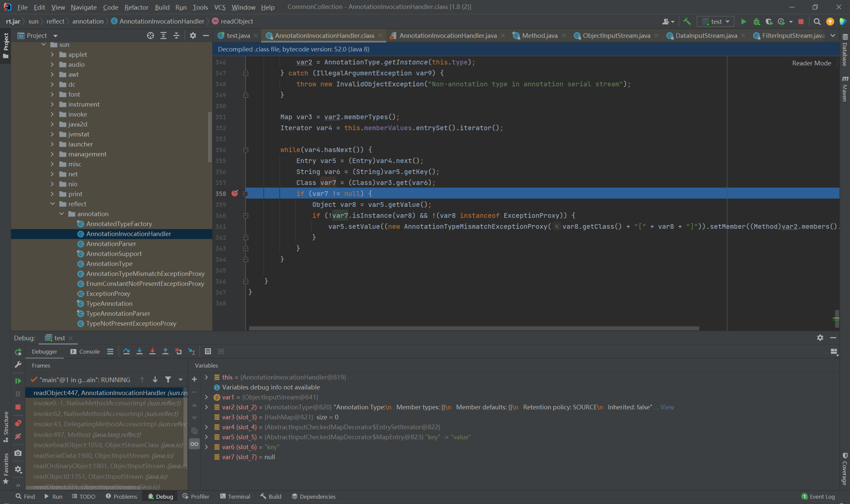Click the Build project hammer icon

click(x=687, y=21)
